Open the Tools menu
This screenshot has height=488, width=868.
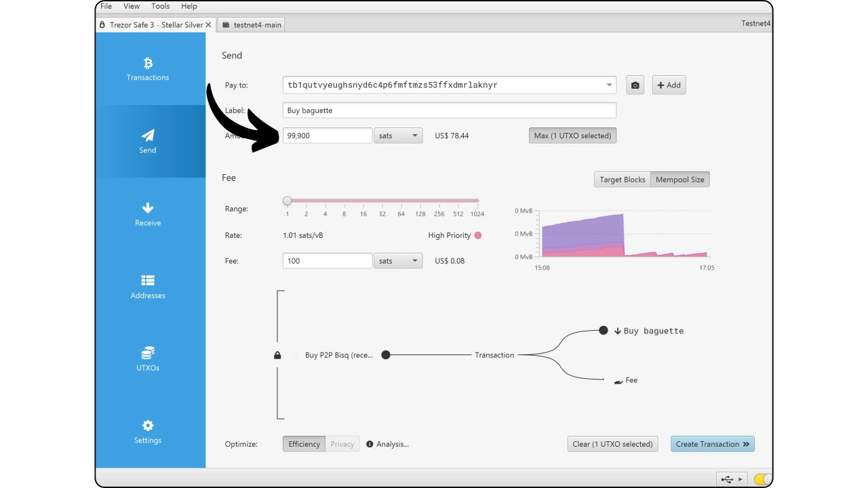point(161,6)
